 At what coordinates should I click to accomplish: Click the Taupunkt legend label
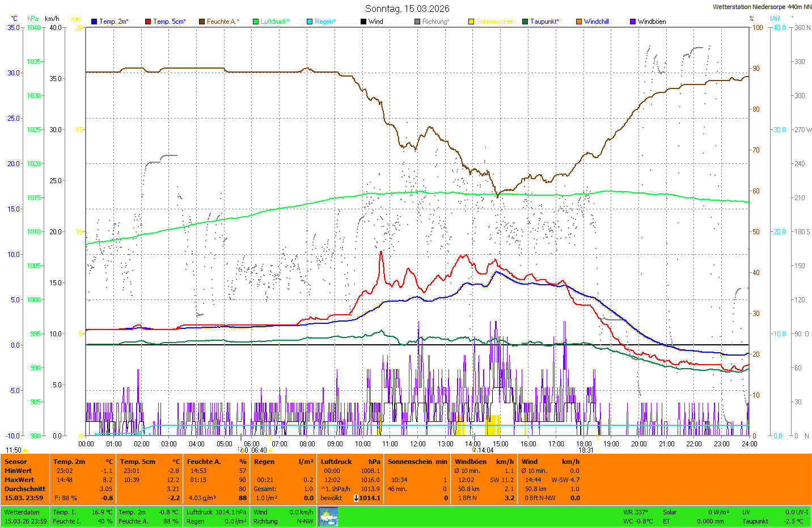pyautogui.click(x=544, y=22)
